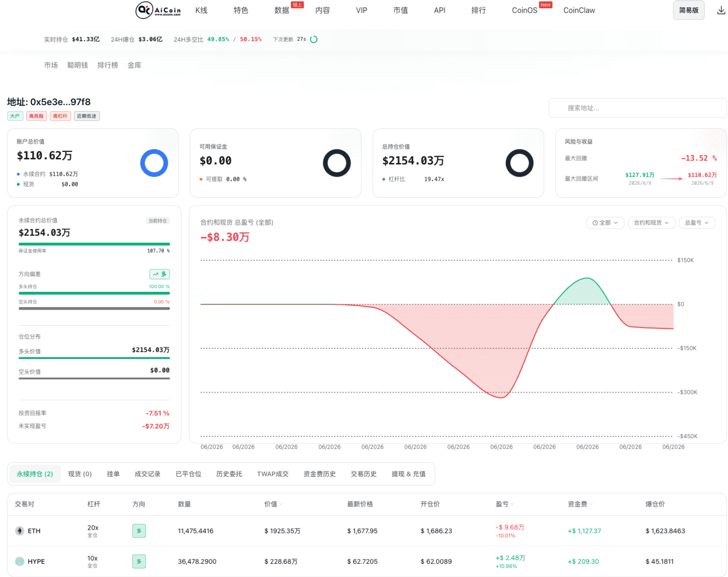This screenshot has width=728, height=577.
Task: Select the 已平仓位 tab
Action: pos(188,474)
